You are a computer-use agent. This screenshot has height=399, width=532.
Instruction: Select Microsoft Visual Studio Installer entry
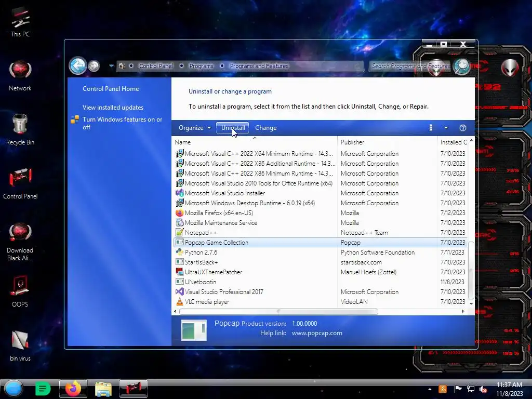point(320,193)
